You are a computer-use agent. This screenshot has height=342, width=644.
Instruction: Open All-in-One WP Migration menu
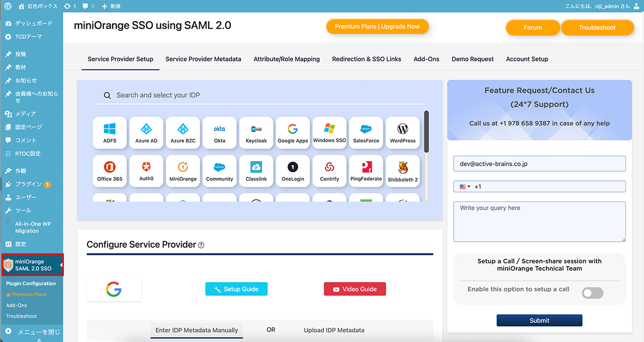pos(32,227)
